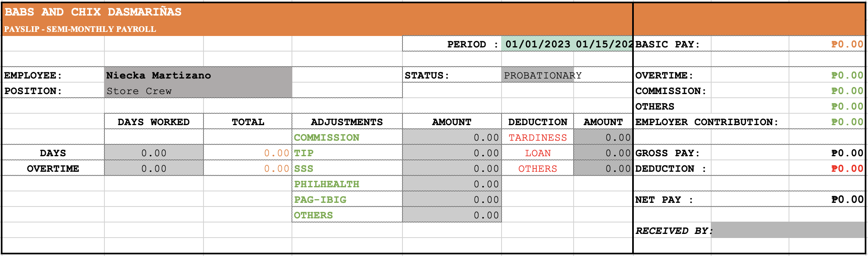Viewport: 868px width, 256px height.
Task: Click the period date cell showing 01/01/2023
Action: pyautogui.click(x=567, y=44)
